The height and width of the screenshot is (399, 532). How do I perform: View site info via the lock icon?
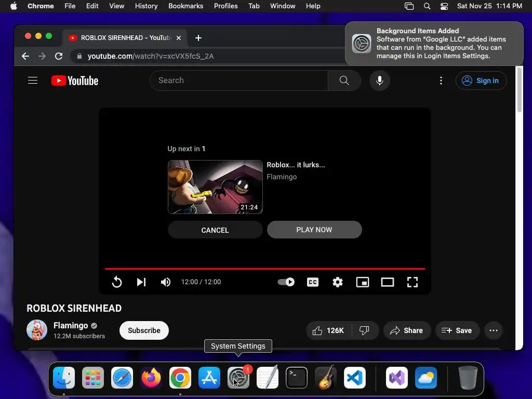point(79,56)
